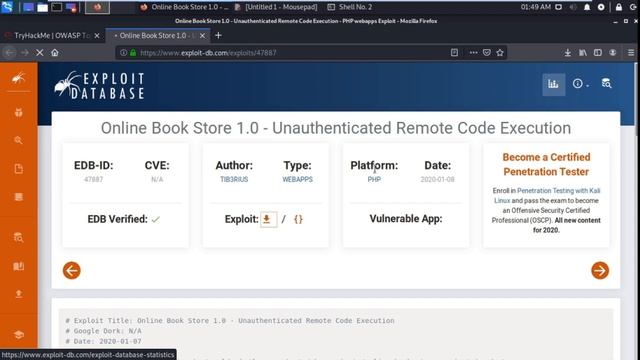Viewport: 640px width, 360px height.
Task: Open the Exploits bug icon in the sidebar
Action: tap(18, 113)
